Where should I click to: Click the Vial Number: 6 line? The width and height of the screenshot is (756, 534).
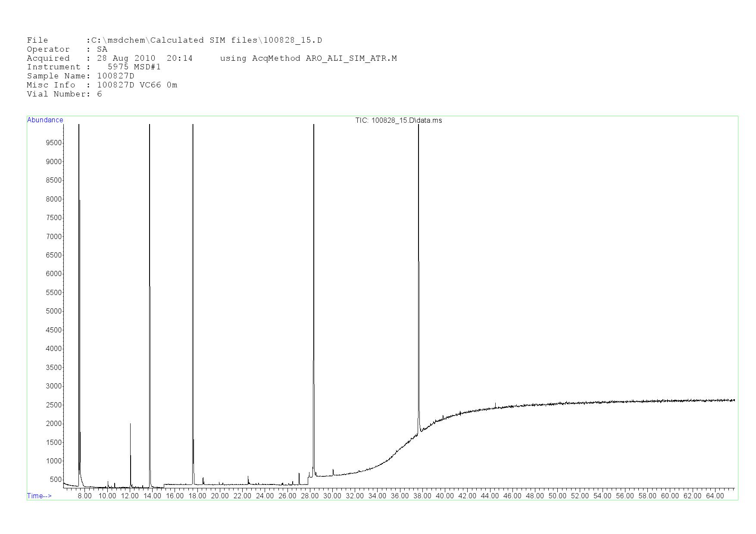coord(64,94)
